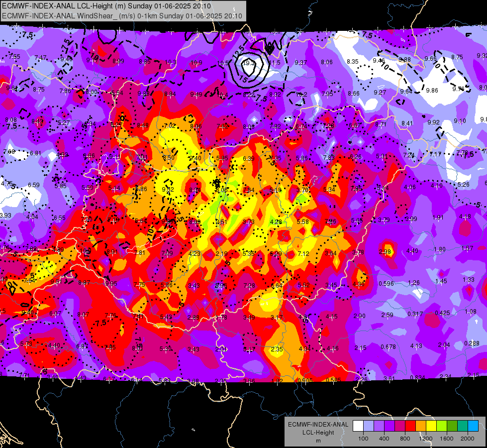The height and width of the screenshot is (448, 487).
Task: Click the legend unit label m
Action: [x=318, y=441]
